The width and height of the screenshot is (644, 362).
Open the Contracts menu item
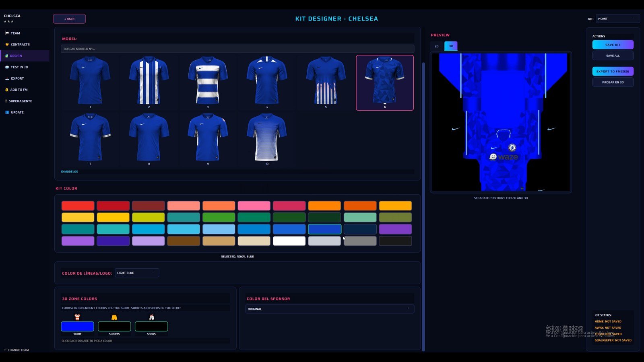(25, 44)
